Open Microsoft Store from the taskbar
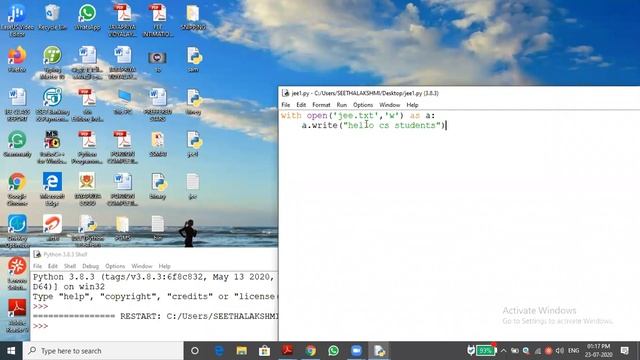 pyautogui.click(x=264, y=351)
